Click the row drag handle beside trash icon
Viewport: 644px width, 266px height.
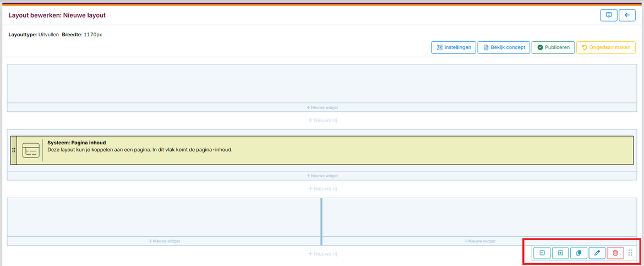coord(631,253)
